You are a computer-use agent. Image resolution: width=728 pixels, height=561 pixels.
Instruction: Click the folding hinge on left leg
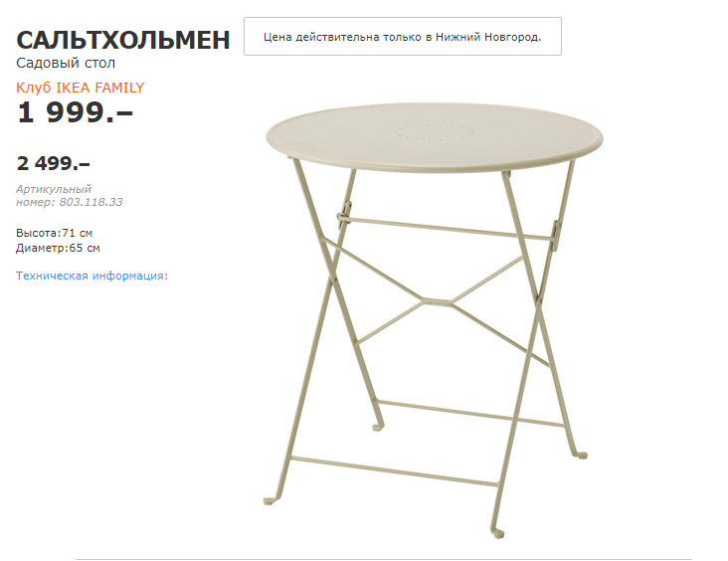(344, 216)
